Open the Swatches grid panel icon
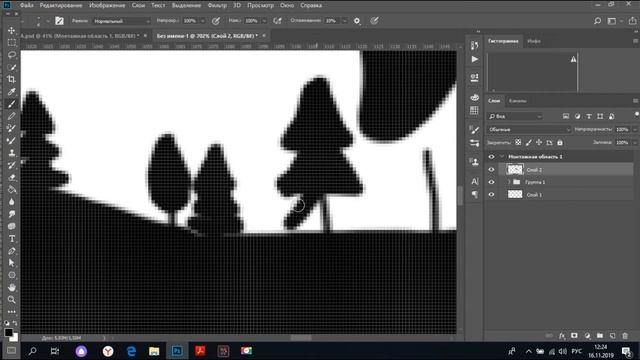640x360 pixels. (474, 111)
